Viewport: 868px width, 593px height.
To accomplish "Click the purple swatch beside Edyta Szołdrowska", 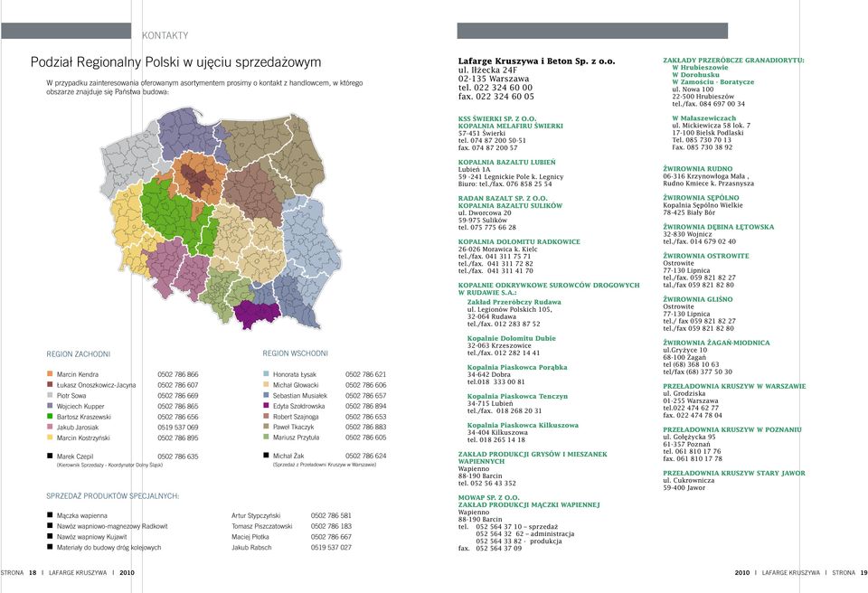I will [266, 406].
